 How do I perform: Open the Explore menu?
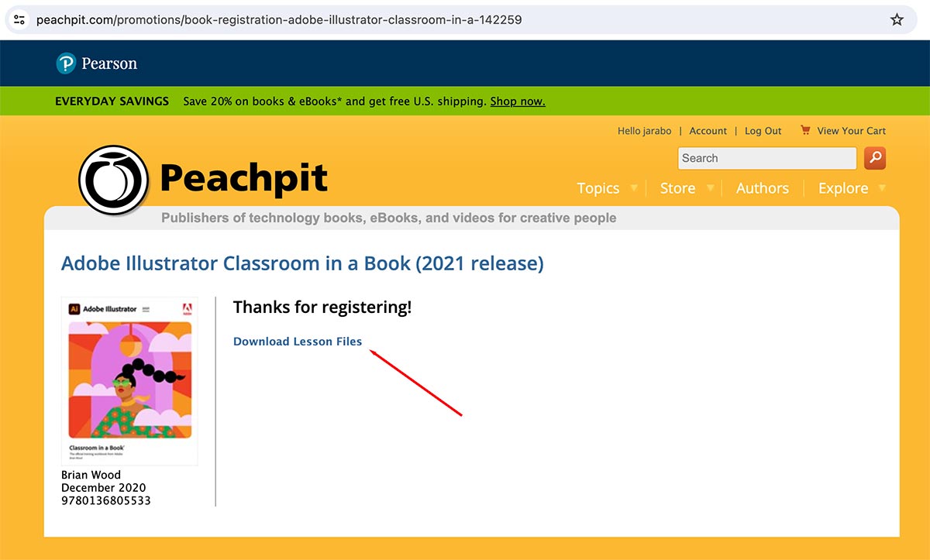pos(842,188)
